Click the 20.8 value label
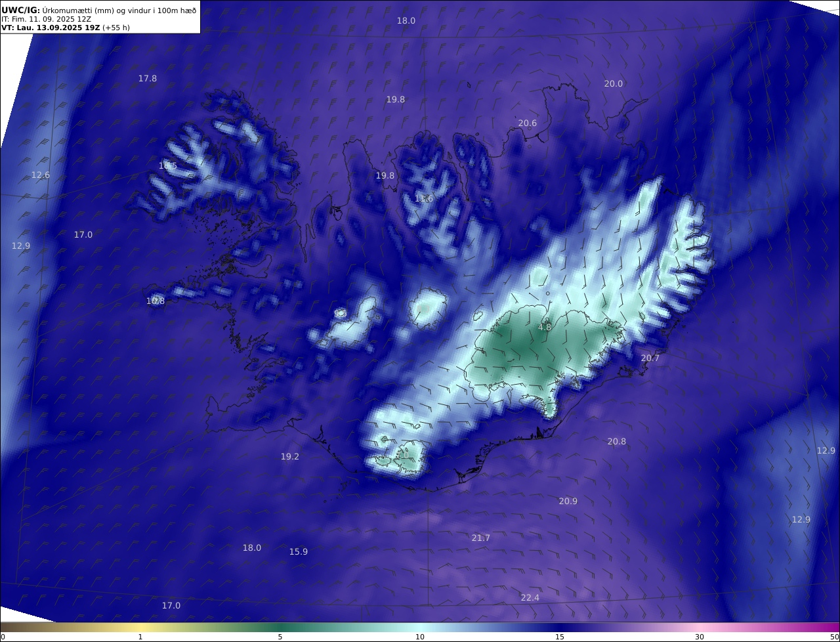Screen dimensions: 840x642 [616, 441]
